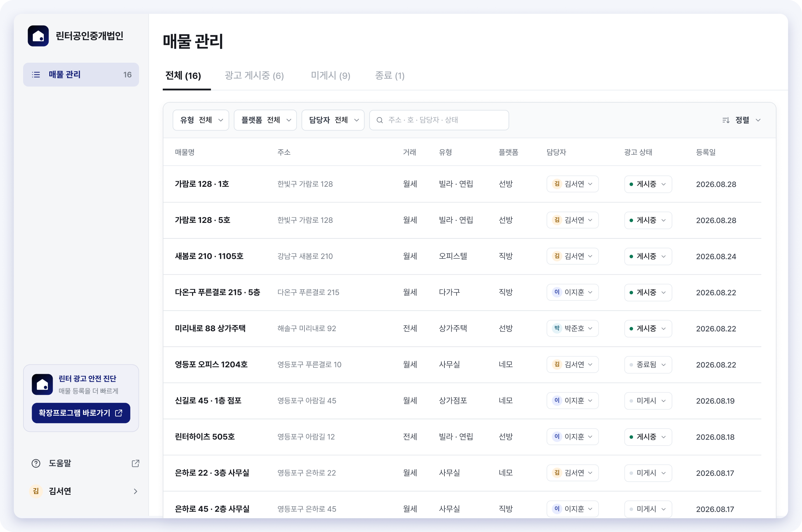Switch to 미게시 (9) tab
The width and height of the screenshot is (802, 532).
click(331, 75)
